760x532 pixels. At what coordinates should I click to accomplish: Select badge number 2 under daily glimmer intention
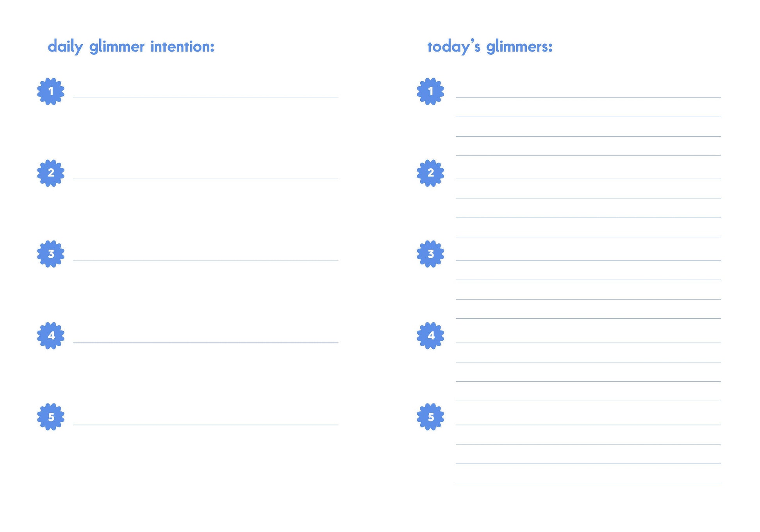click(51, 173)
